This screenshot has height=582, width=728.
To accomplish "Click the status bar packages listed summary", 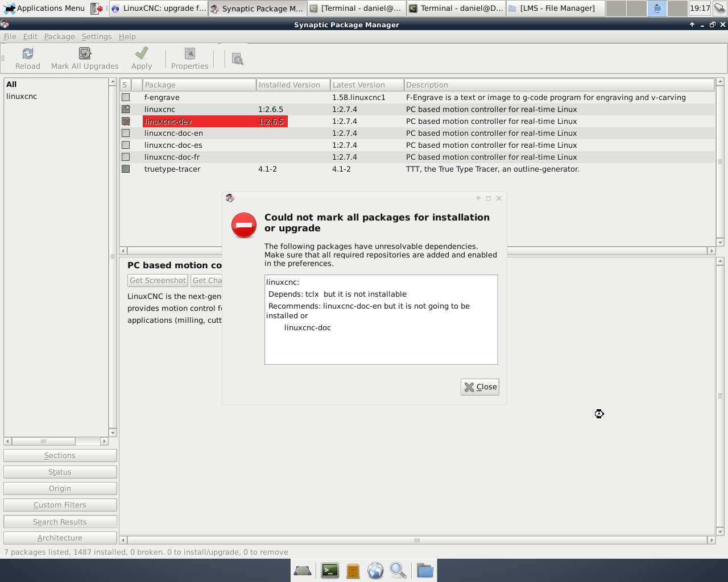I will click(x=146, y=552).
